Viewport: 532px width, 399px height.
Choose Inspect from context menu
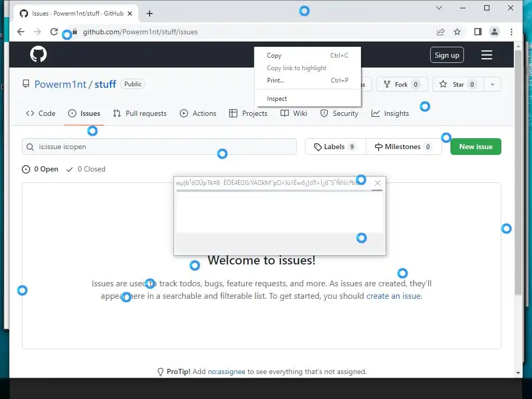pos(308,99)
